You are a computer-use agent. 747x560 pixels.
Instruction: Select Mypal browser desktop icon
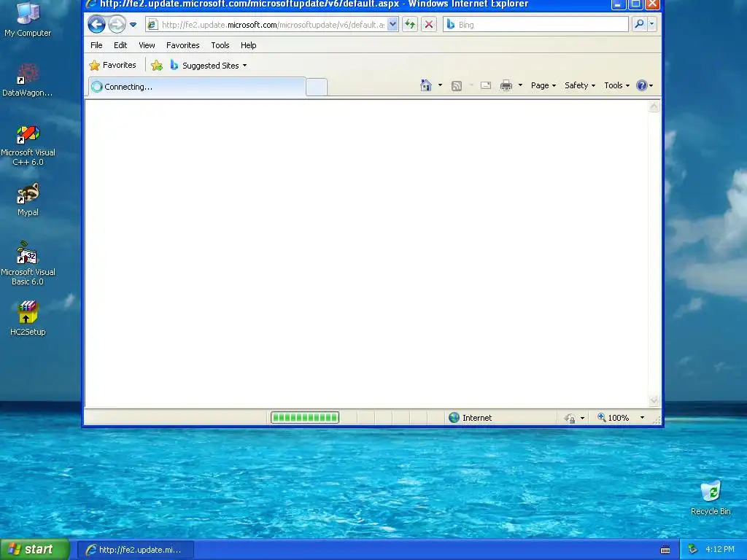pyautogui.click(x=28, y=200)
